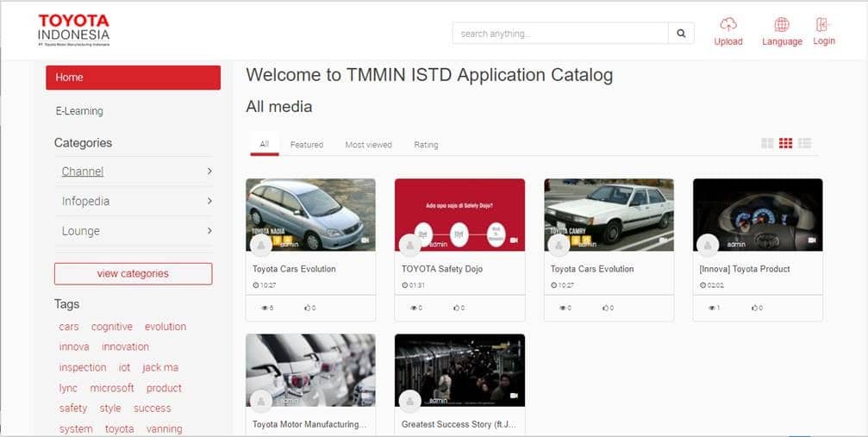Open E-Learning in sidebar
This screenshot has width=868, height=437.
point(79,111)
